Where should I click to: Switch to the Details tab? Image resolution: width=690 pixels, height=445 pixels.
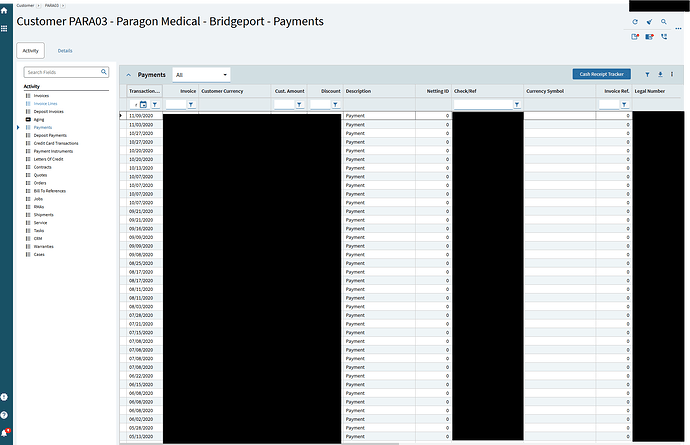point(65,51)
